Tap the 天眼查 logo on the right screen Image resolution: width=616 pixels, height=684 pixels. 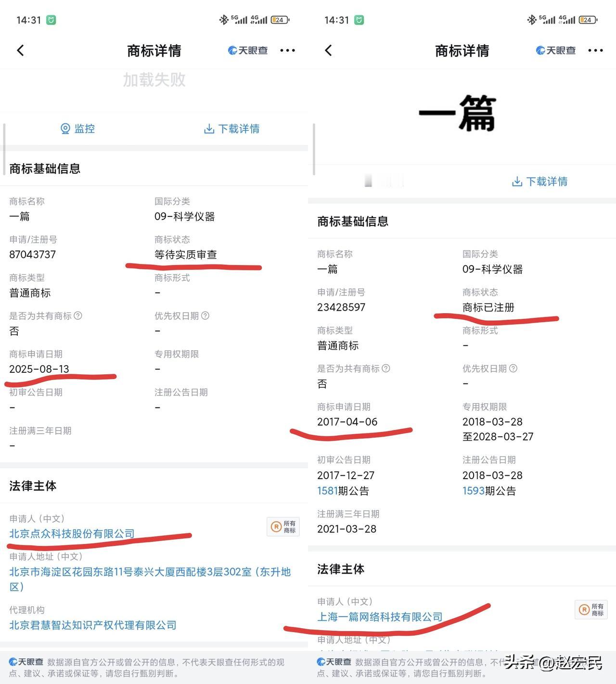click(556, 51)
